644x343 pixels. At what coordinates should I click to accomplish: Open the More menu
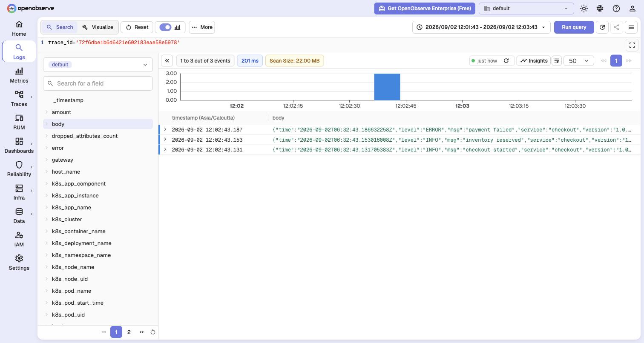[x=202, y=27]
